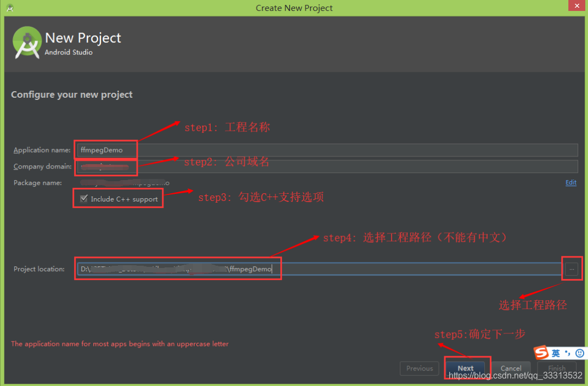This screenshot has height=386, width=588.
Task: Click the Project location path field
Action: pos(319,269)
